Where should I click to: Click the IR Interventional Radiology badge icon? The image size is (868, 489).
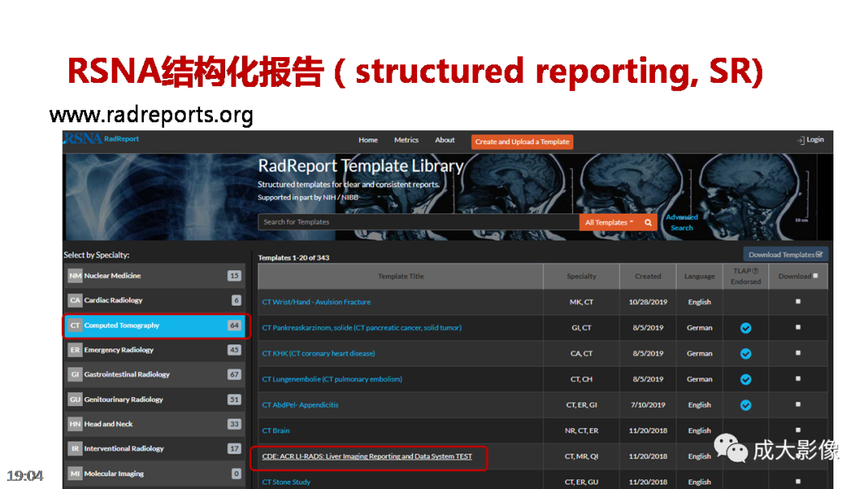coord(75,448)
